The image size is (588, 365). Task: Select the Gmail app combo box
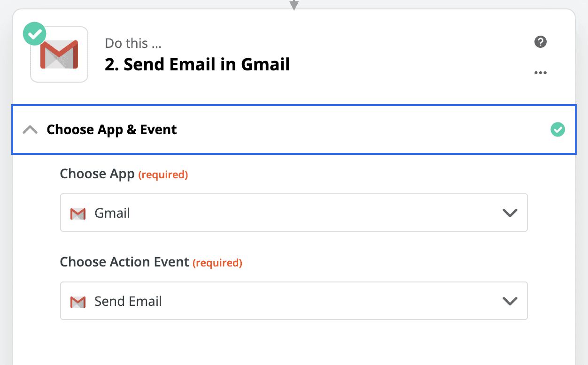[294, 213]
